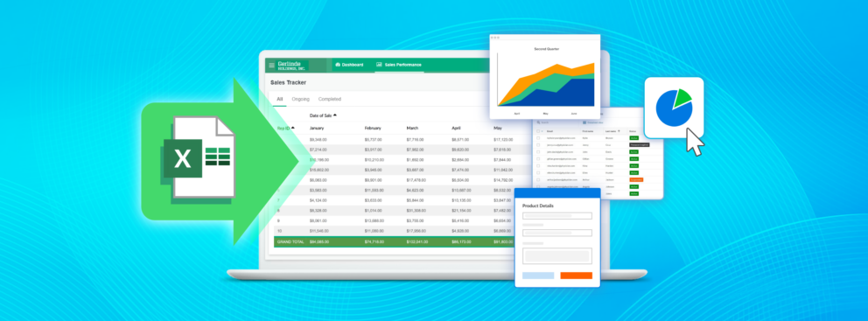Select the $31,308.00 cell
Screen dimensions: 868x321
pos(416,210)
